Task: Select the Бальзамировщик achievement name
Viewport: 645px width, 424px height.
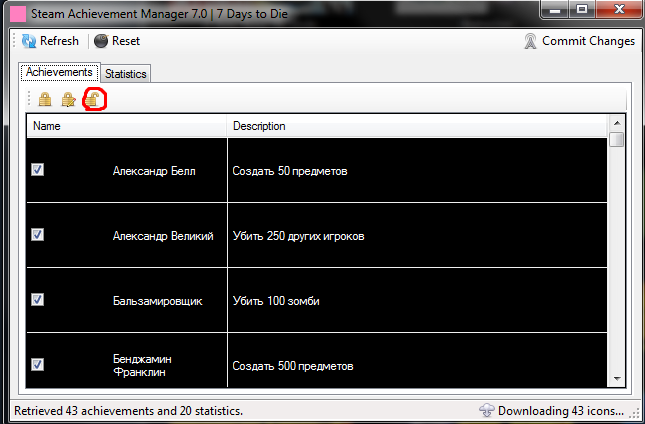Action: [x=158, y=301]
